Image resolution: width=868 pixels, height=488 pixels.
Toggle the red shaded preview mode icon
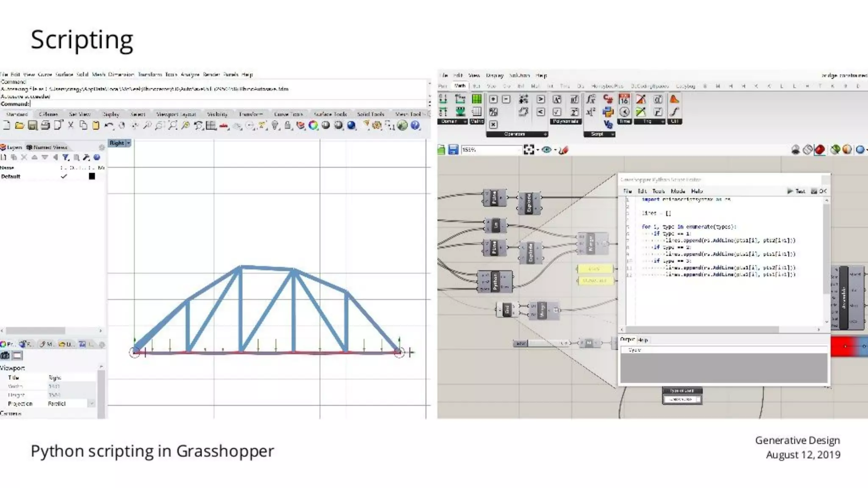click(x=820, y=150)
